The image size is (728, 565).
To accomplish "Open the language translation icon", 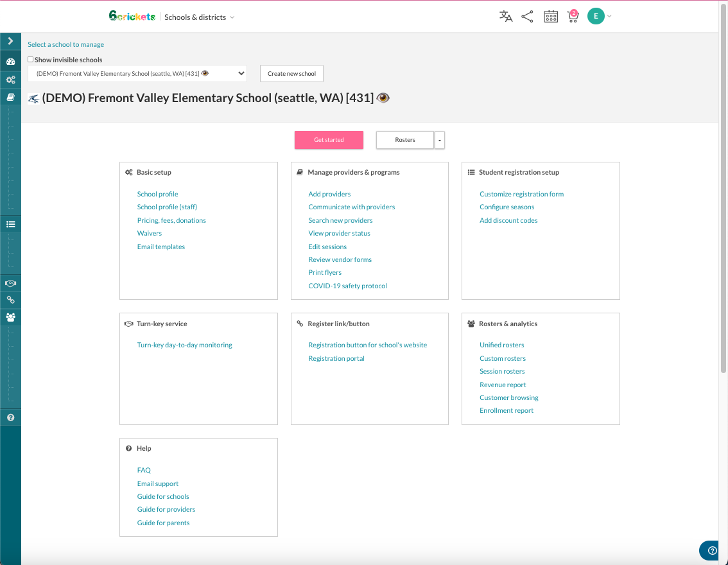I will pos(506,17).
